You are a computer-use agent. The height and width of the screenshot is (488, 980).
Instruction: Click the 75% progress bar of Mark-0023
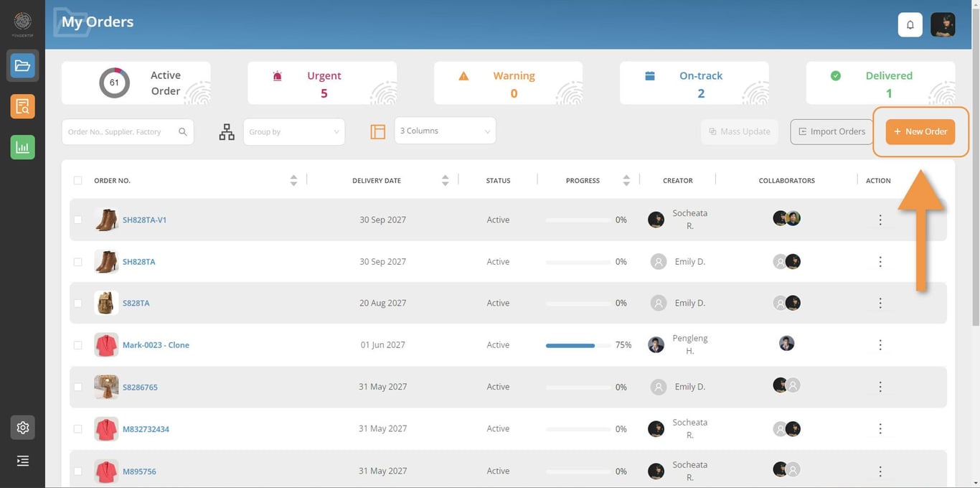(x=578, y=346)
